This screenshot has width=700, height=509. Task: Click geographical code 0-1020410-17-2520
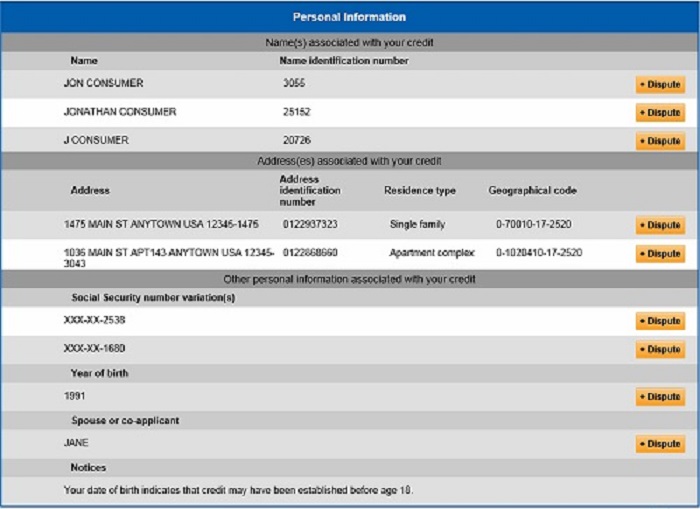pyautogui.click(x=539, y=253)
